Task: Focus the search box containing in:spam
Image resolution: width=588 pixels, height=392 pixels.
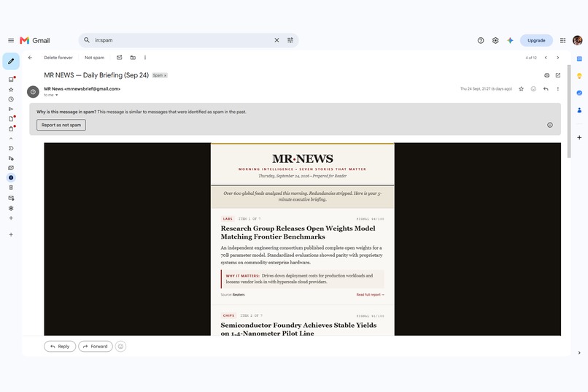Action: click(x=182, y=40)
